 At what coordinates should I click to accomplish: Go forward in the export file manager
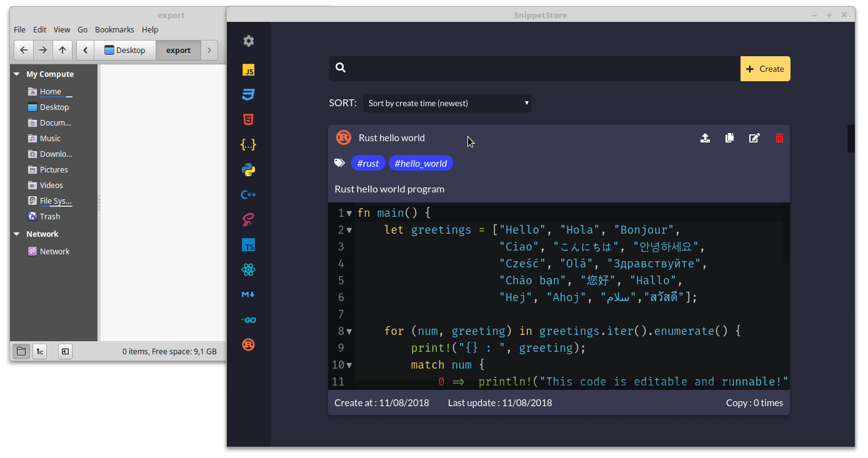click(x=42, y=50)
